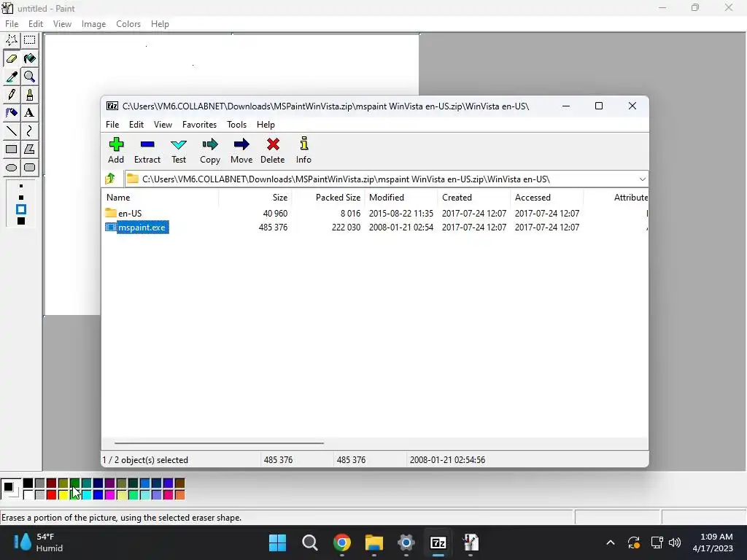Sort 7-Zip list by Name column
The height and width of the screenshot is (560, 747).
[x=160, y=197]
